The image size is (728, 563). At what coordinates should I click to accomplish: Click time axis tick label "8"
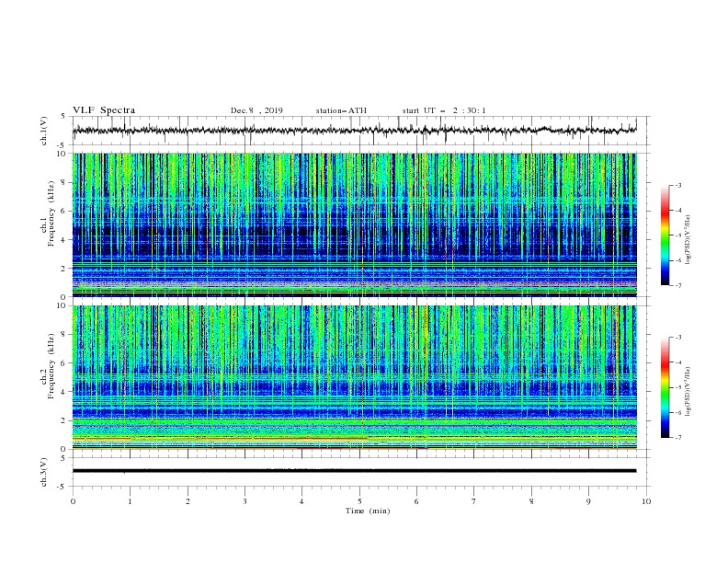point(531,501)
